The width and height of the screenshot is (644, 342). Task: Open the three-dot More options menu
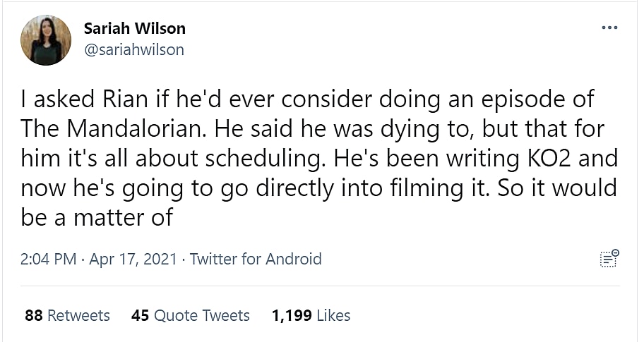click(609, 28)
